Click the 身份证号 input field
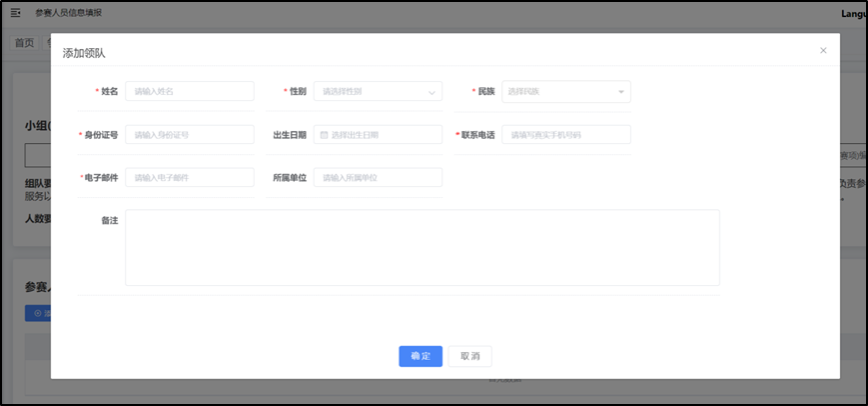This screenshot has height=406, width=868. pos(190,135)
